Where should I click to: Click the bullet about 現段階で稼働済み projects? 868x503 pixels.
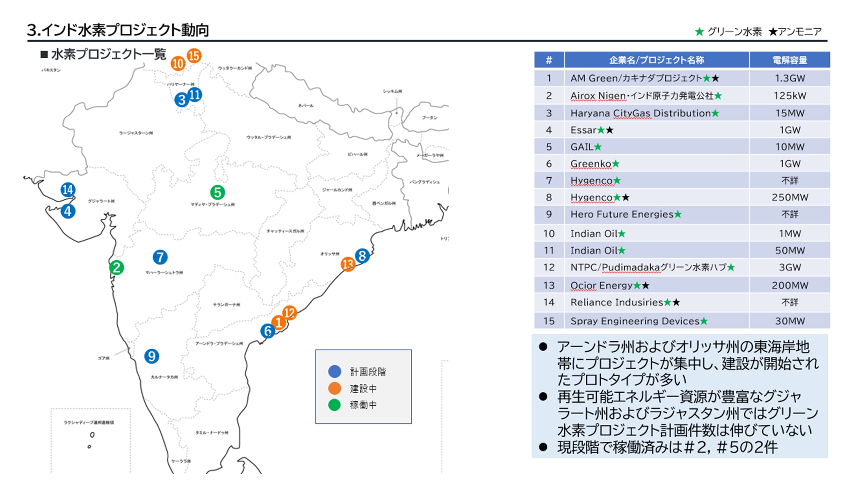(667, 447)
